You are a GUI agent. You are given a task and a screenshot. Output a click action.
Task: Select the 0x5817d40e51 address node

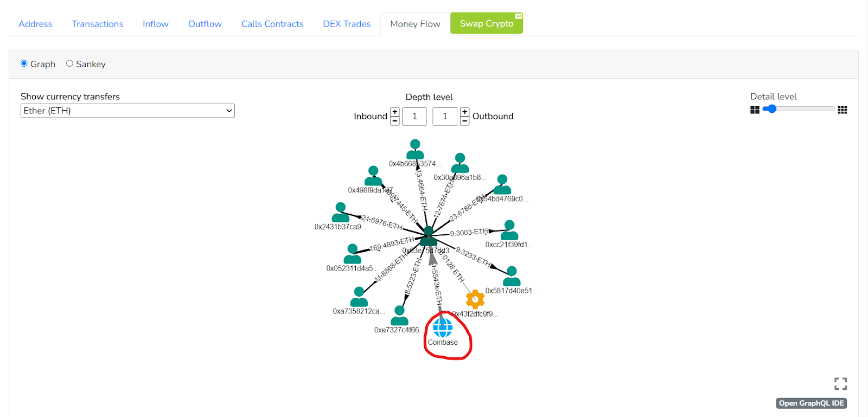click(x=511, y=276)
